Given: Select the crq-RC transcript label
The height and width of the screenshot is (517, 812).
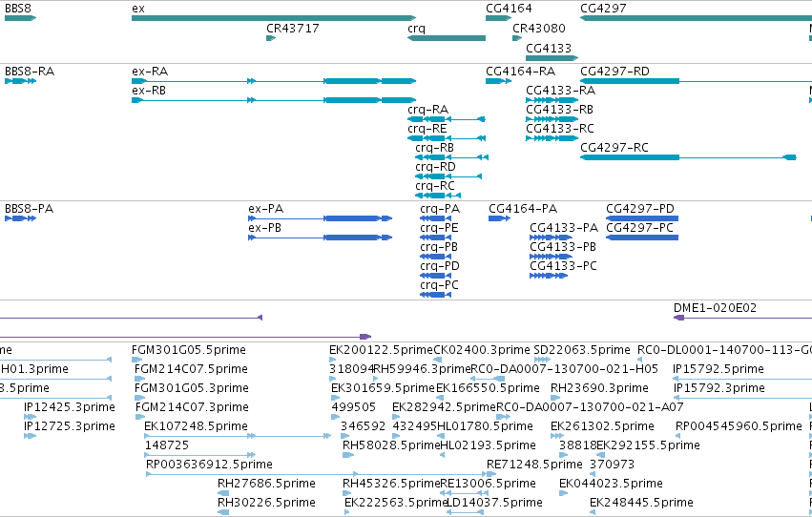Looking at the screenshot, I should click(435, 186).
